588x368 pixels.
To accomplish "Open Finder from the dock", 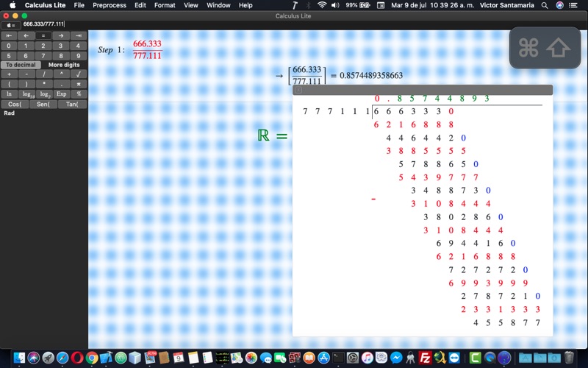I will tap(19, 358).
